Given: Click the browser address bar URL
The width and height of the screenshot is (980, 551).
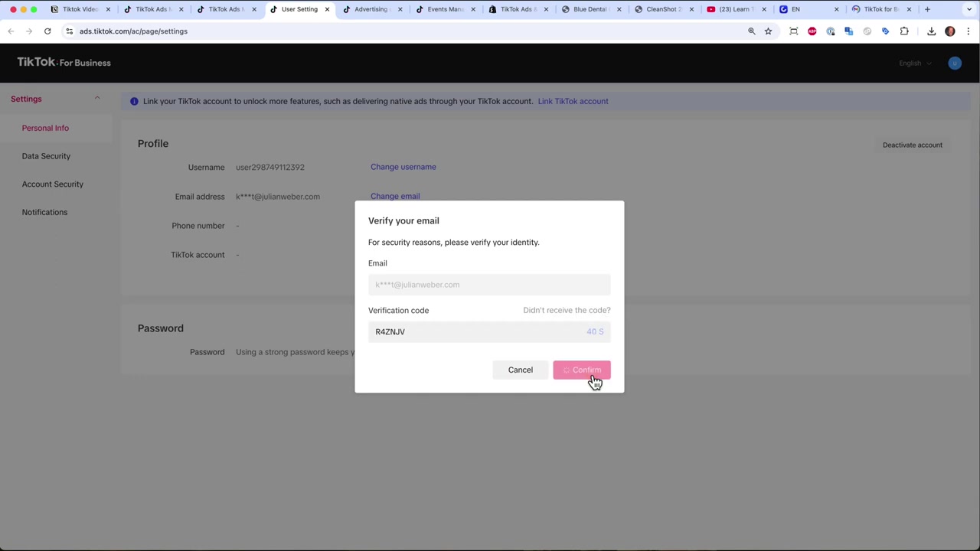Looking at the screenshot, I should point(133,31).
